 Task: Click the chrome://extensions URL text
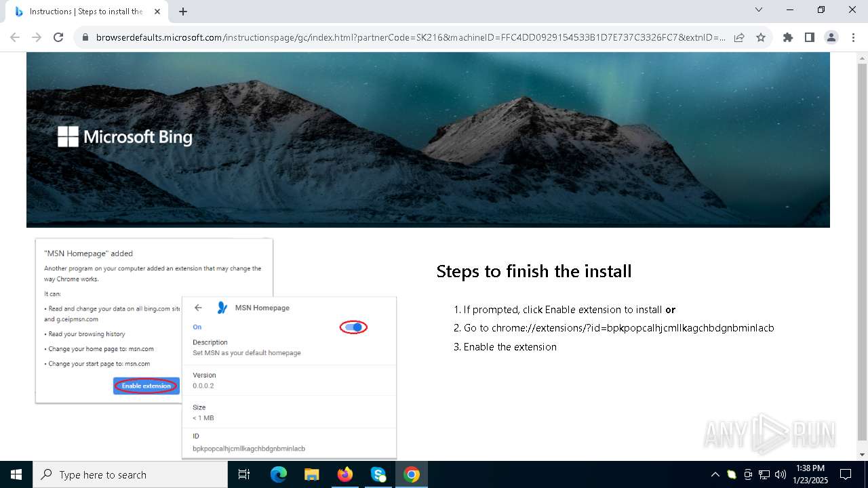tap(633, 328)
